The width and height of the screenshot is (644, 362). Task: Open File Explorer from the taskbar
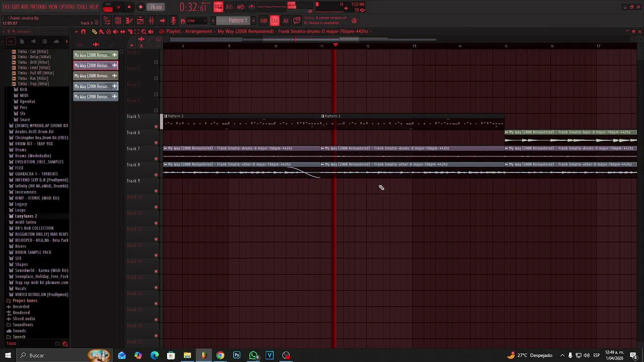click(x=187, y=355)
